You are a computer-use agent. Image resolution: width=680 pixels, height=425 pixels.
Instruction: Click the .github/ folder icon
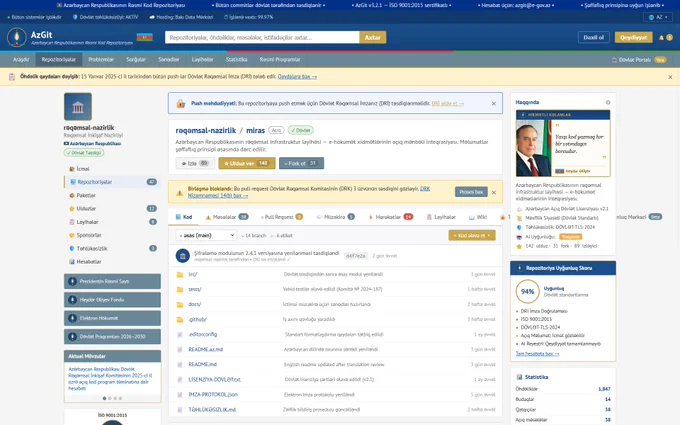pos(180,320)
